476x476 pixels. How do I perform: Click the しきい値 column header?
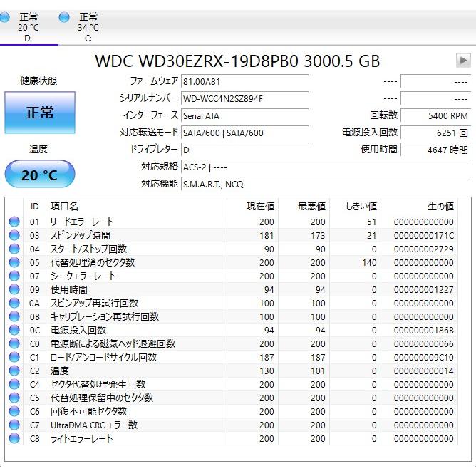click(355, 207)
